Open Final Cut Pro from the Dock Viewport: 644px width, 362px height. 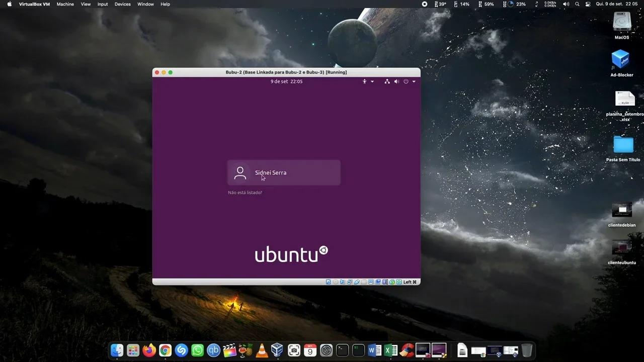coord(230,350)
